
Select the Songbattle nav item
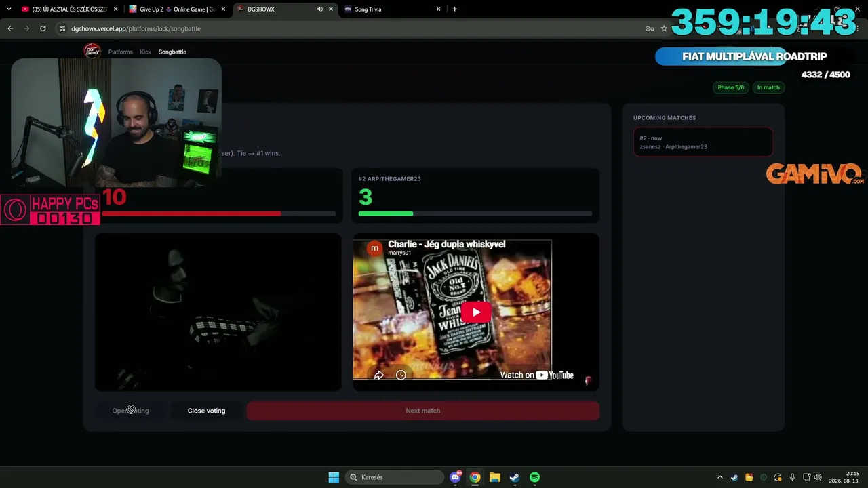[x=172, y=52]
